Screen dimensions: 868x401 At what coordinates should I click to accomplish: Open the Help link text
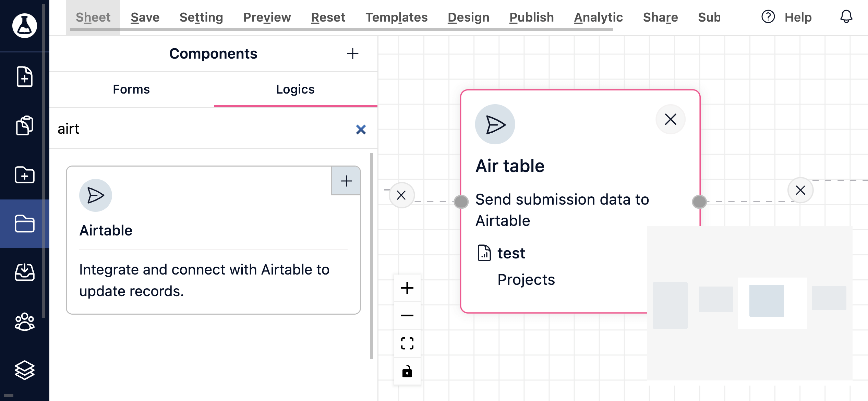[x=798, y=17]
